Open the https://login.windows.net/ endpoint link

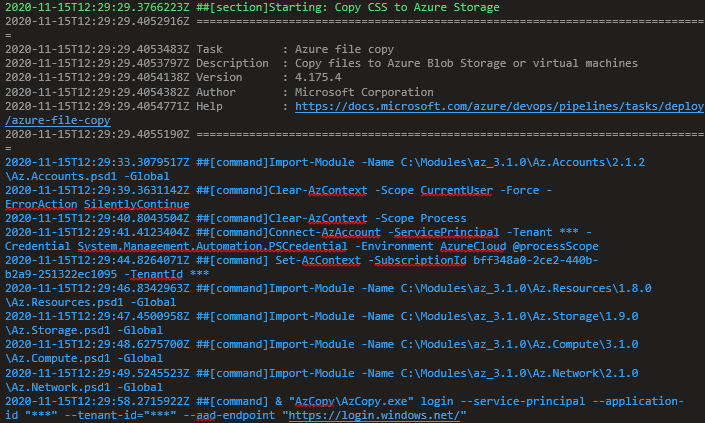pyautogui.click(x=374, y=415)
